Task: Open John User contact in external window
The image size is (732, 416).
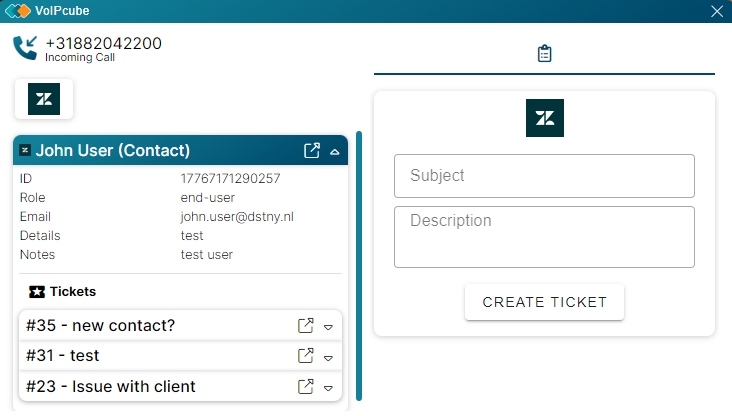Action: pyautogui.click(x=312, y=151)
